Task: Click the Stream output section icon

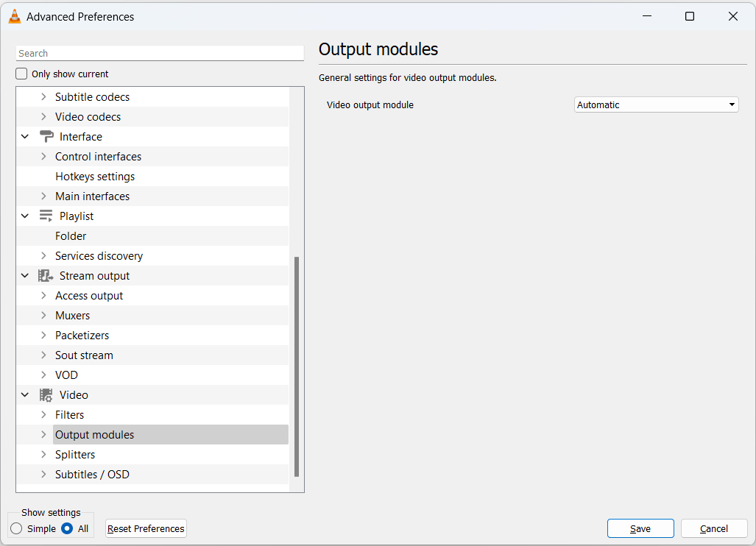Action: click(x=45, y=275)
